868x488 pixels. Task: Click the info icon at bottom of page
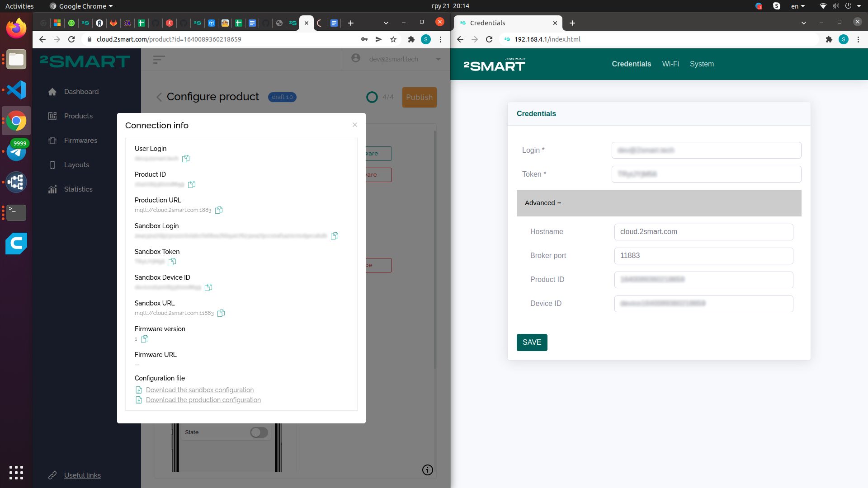(x=427, y=470)
